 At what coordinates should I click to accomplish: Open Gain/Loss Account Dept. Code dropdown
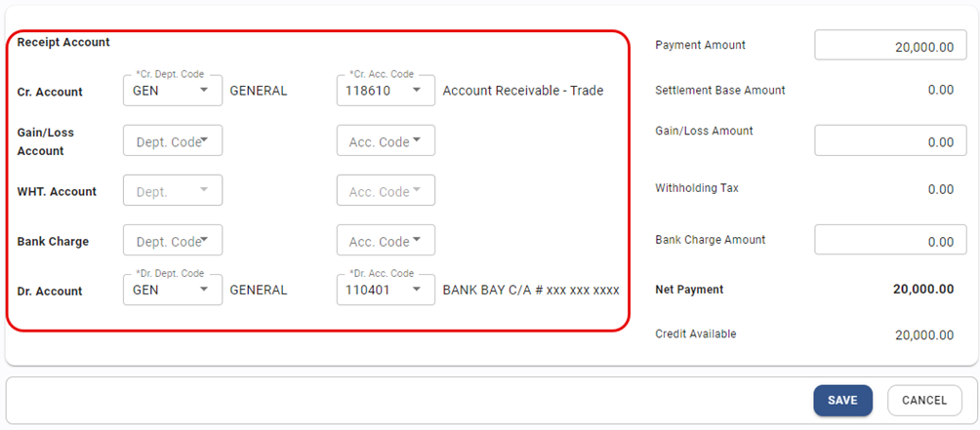173,141
